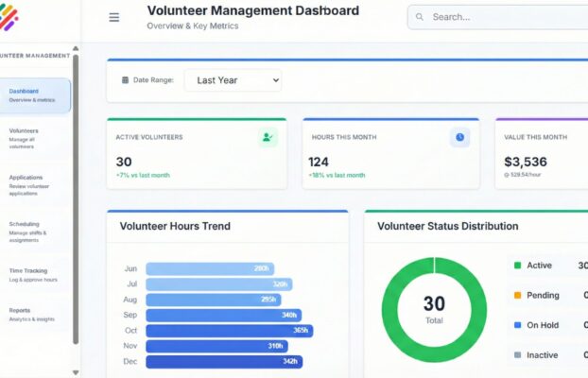The width and height of the screenshot is (588, 378).
Task: Click the Volunteer Management Dashboard title
Action: [253, 10]
